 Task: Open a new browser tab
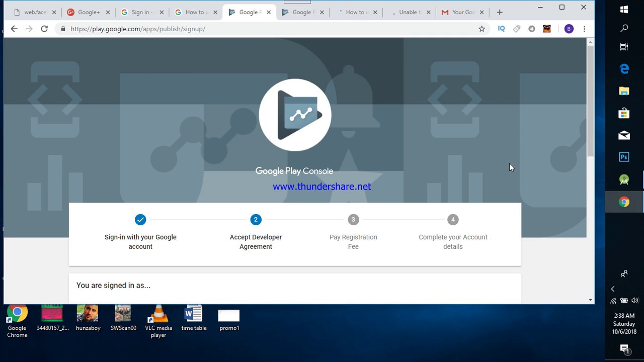500,12
